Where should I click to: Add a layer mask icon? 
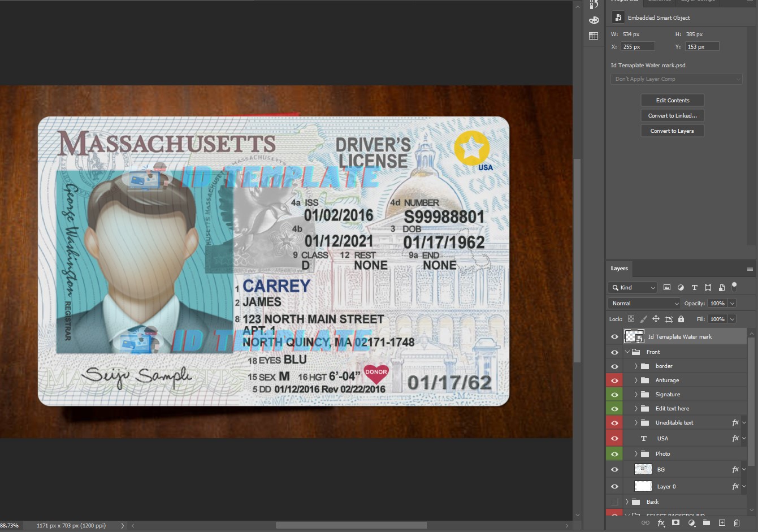(x=675, y=524)
